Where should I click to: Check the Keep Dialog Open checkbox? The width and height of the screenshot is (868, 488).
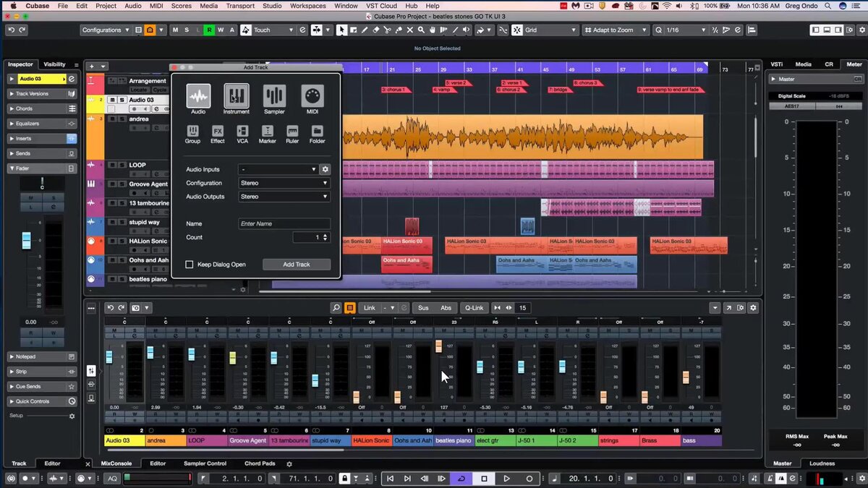(190, 265)
